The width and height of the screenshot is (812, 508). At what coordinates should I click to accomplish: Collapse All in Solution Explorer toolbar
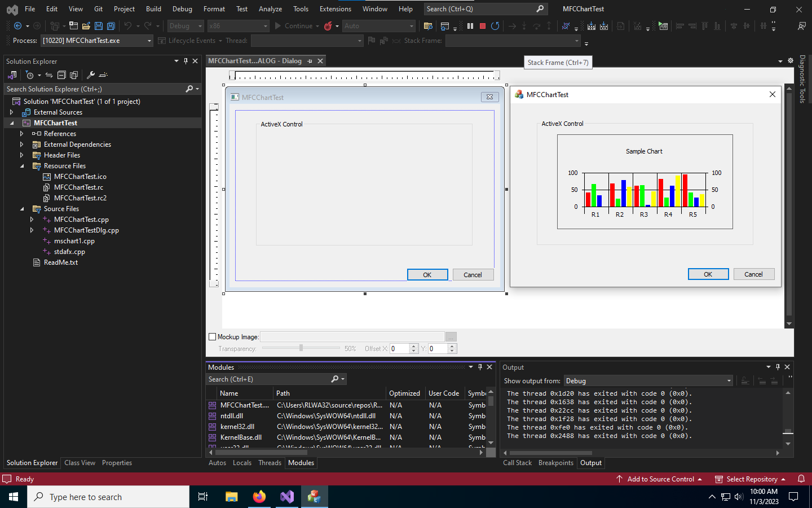pos(61,75)
